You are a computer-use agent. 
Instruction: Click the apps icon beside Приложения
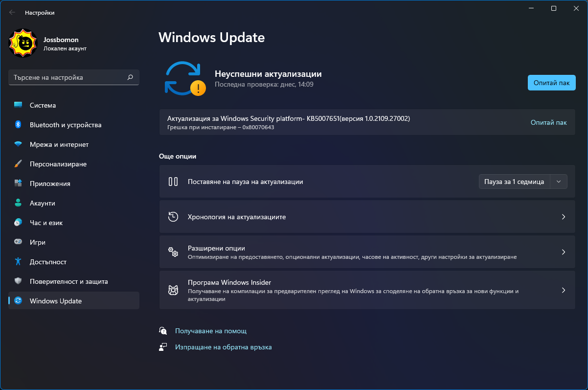click(18, 184)
